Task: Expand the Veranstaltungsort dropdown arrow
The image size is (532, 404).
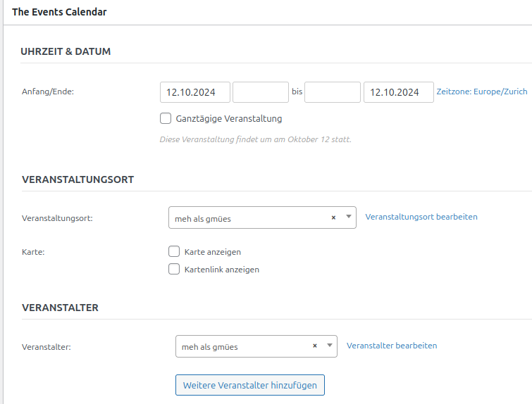Action: point(348,217)
